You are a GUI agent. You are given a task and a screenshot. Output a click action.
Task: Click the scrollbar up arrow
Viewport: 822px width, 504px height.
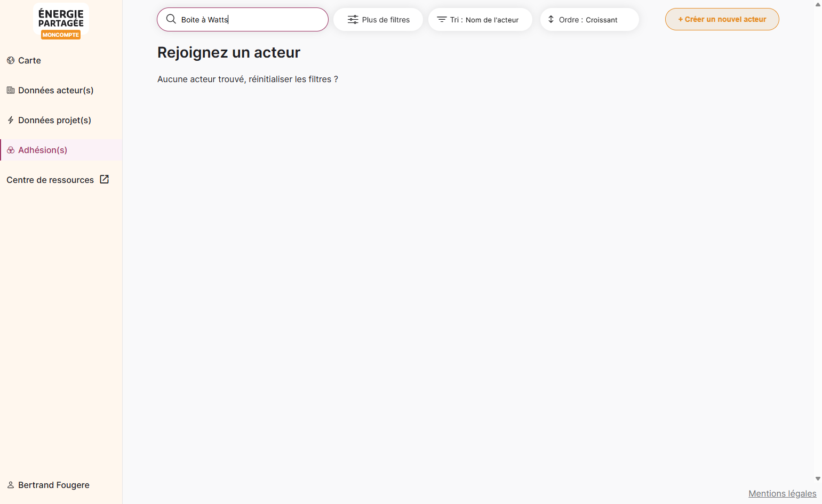click(x=818, y=4)
